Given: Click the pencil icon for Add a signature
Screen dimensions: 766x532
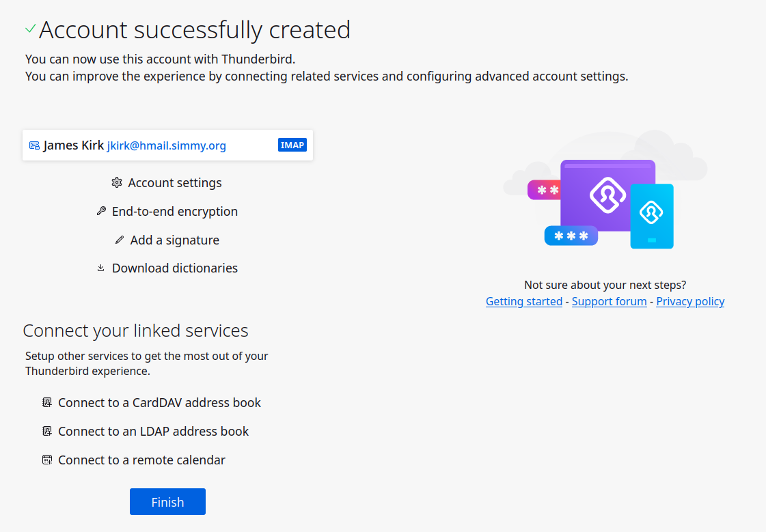Looking at the screenshot, I should tap(120, 240).
